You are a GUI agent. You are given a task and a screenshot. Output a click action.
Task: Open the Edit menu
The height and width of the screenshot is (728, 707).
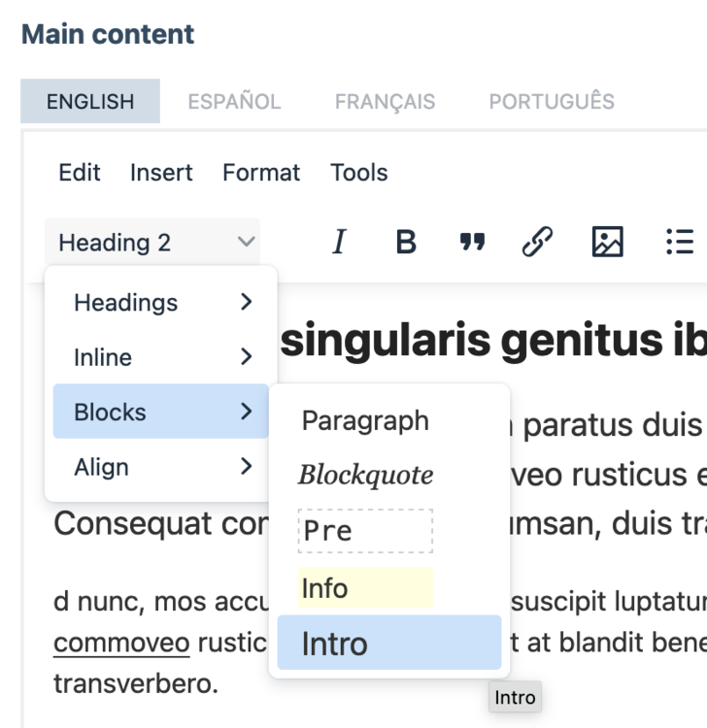[x=79, y=173]
